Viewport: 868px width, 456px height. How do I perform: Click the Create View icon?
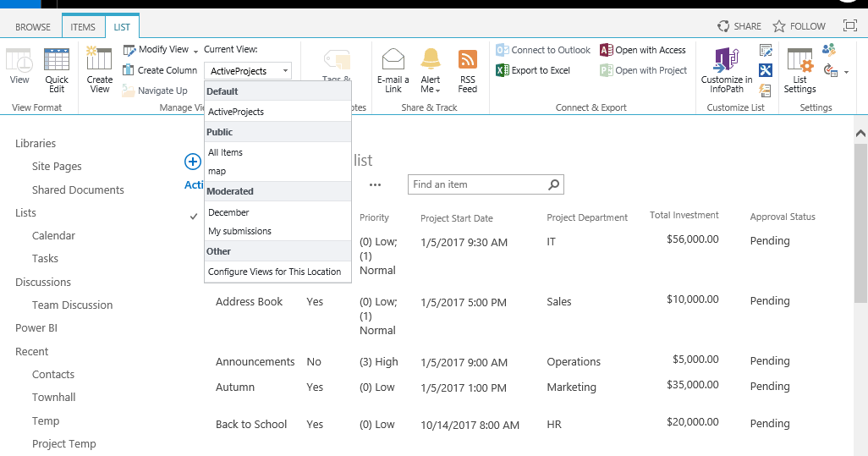tap(100, 59)
